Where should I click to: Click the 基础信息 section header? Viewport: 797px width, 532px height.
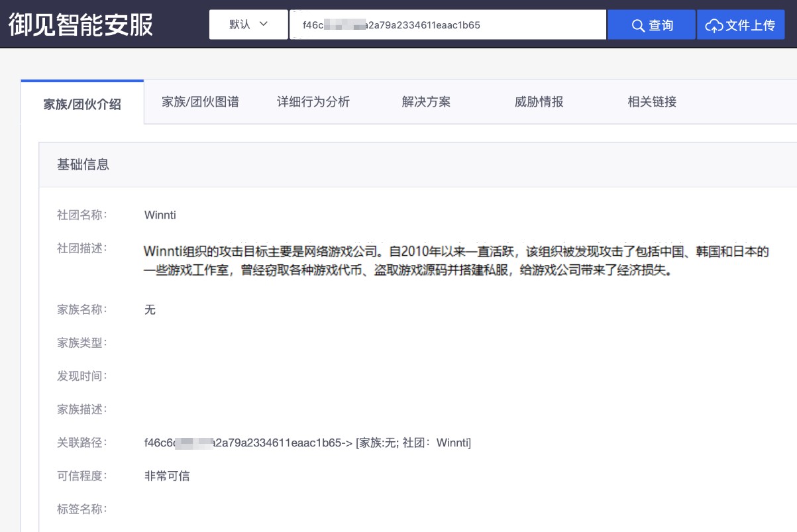coord(83,164)
